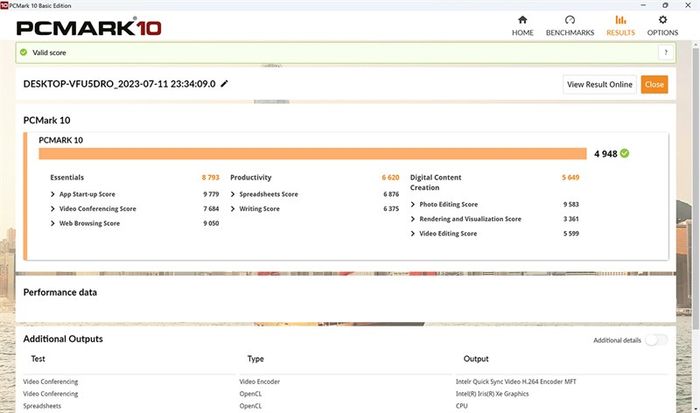The height and width of the screenshot is (413, 700).
Task: Click the green valid score check icon
Action: coord(24,52)
